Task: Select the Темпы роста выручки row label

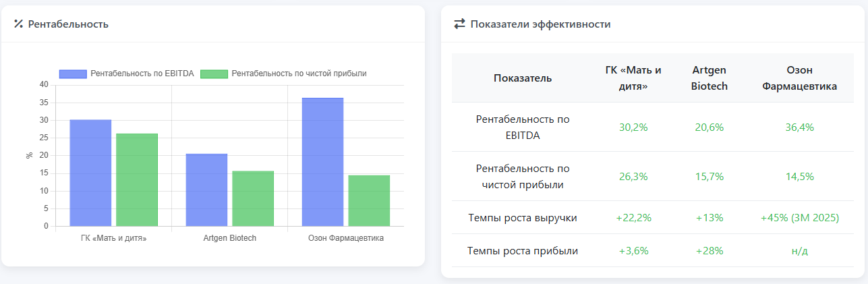Action: (523, 218)
